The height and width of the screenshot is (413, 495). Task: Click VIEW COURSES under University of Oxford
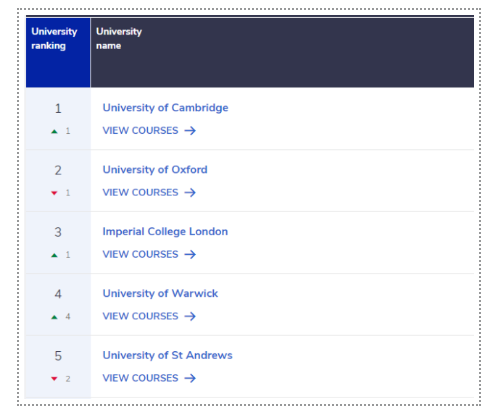point(149,192)
